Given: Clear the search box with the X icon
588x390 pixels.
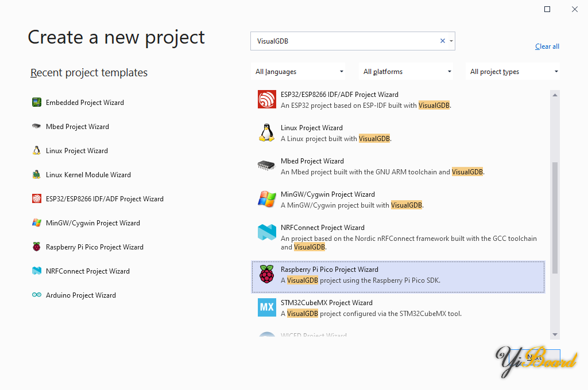Looking at the screenshot, I should [443, 41].
